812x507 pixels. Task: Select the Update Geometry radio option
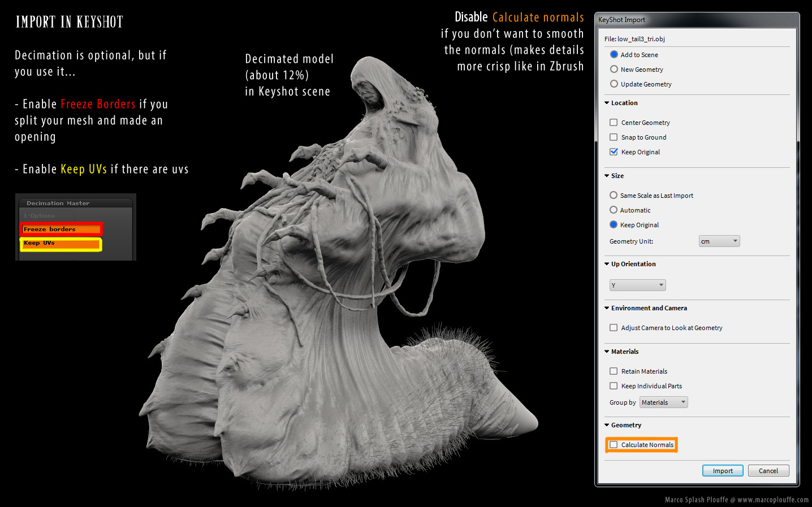(x=614, y=84)
